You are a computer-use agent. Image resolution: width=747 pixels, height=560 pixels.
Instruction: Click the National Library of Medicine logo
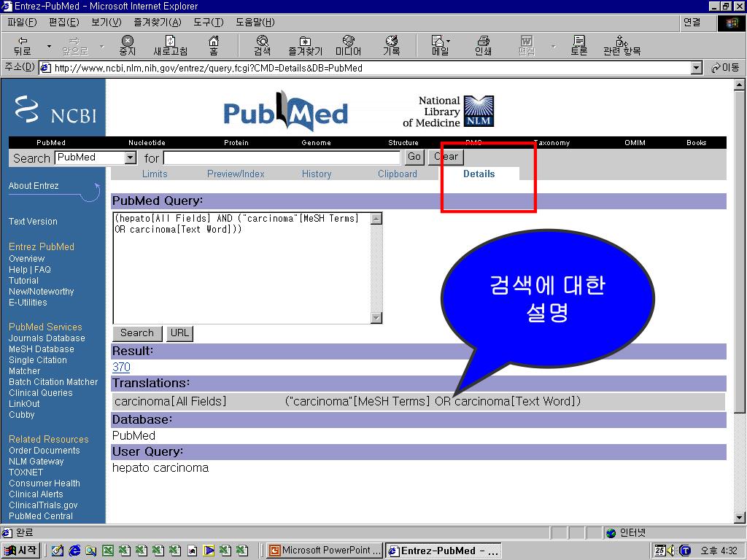point(449,112)
